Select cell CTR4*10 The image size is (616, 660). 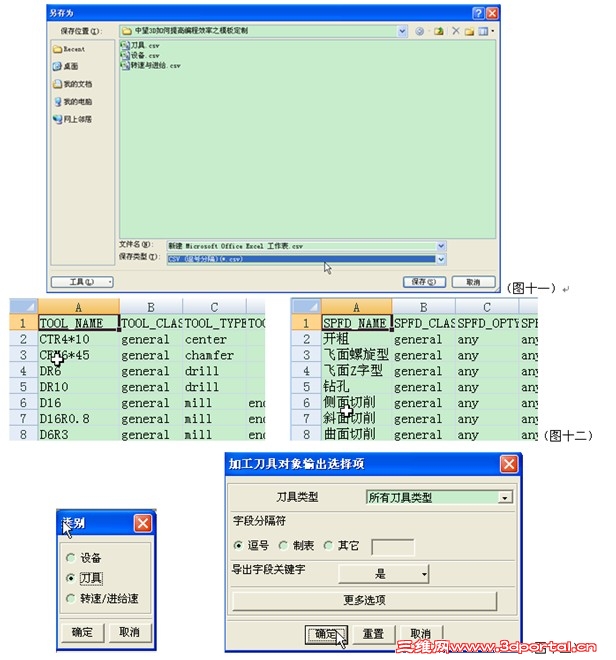click(78, 339)
